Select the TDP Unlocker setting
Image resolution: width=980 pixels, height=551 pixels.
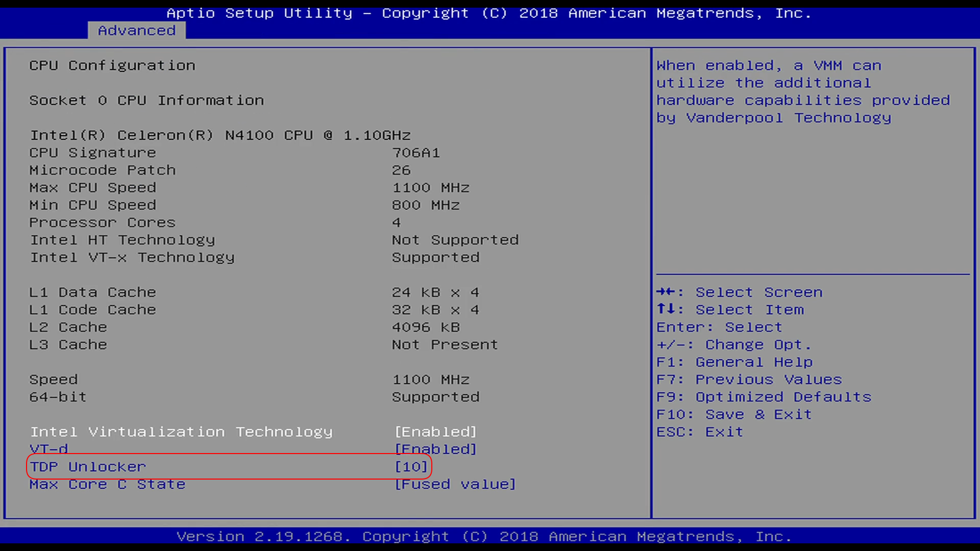point(88,467)
